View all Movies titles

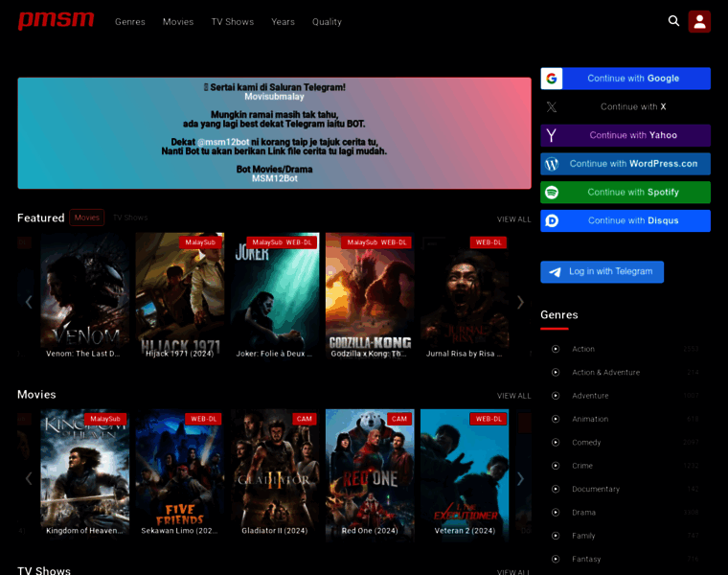point(513,396)
